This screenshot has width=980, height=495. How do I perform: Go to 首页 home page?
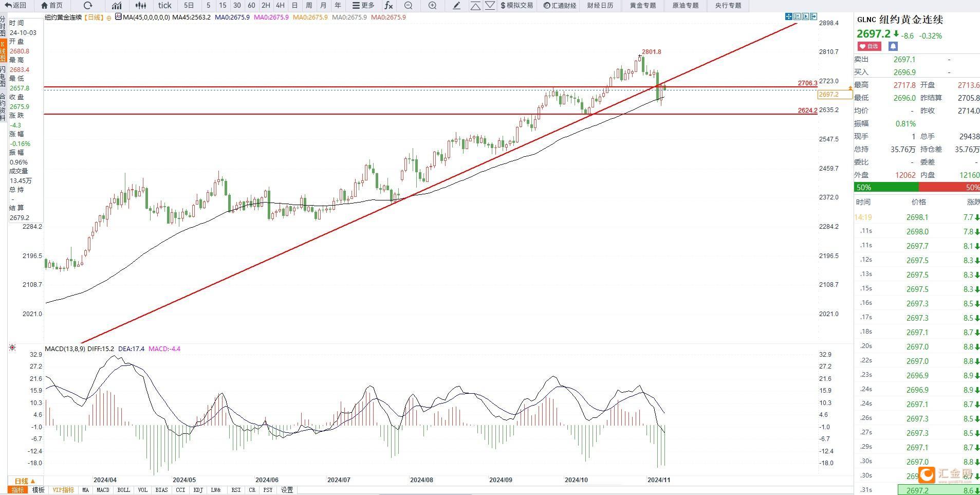click(51, 5)
